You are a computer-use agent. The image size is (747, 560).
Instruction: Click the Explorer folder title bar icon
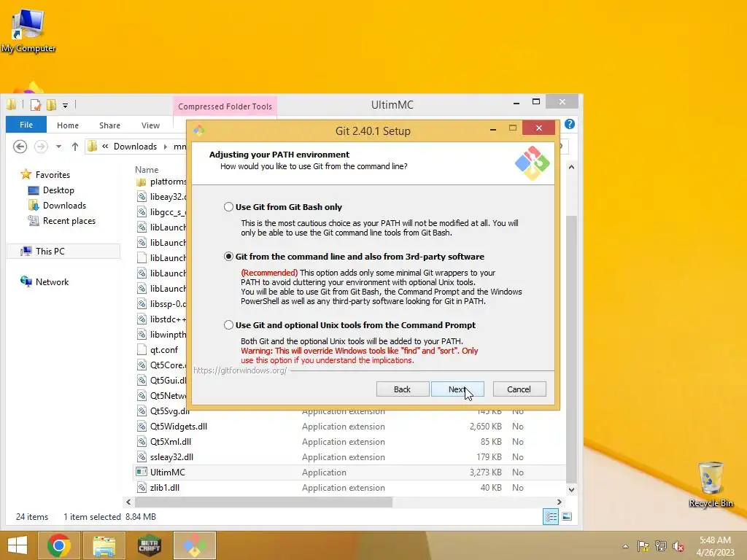[x=12, y=105]
